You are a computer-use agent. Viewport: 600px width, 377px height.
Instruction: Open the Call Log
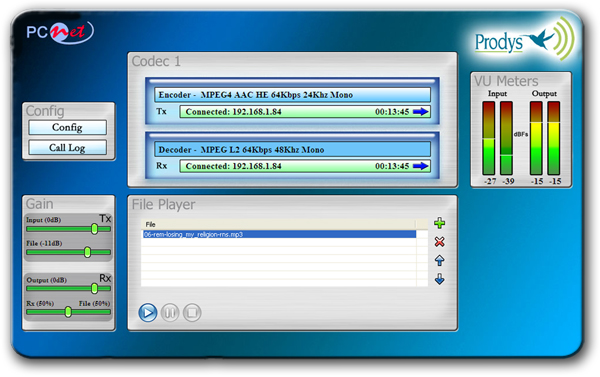coord(67,148)
